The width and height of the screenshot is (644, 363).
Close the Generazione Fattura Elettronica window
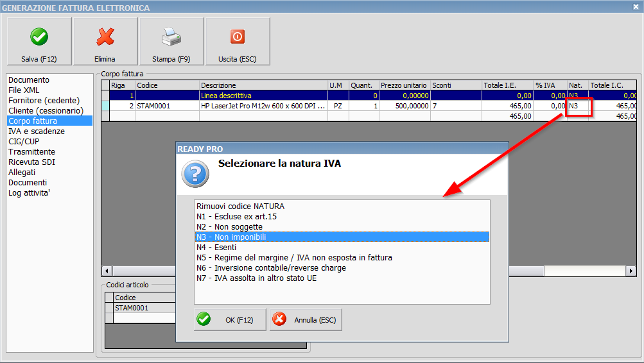(x=636, y=7)
